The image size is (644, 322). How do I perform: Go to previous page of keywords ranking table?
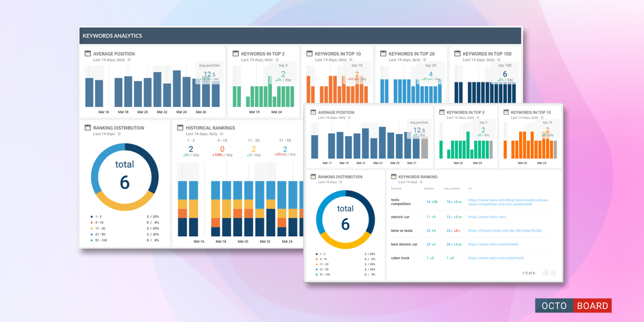tap(546, 273)
